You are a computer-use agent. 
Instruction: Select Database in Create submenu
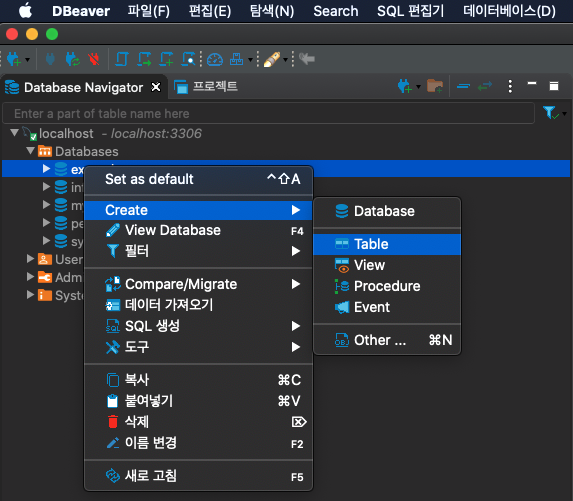click(387, 211)
